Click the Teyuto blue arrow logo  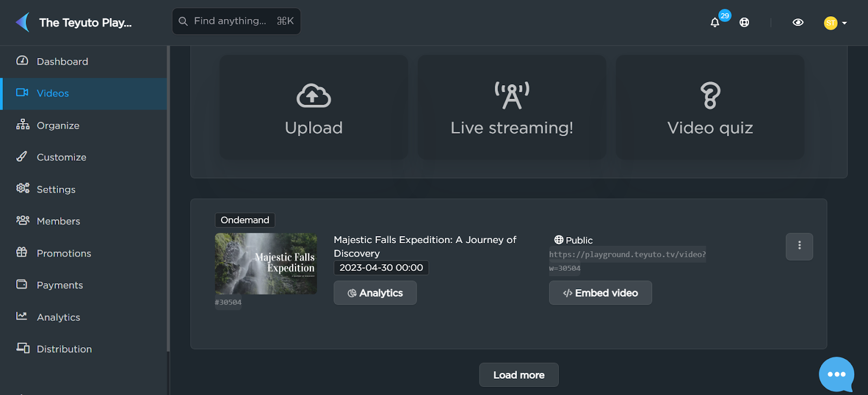coord(23,22)
